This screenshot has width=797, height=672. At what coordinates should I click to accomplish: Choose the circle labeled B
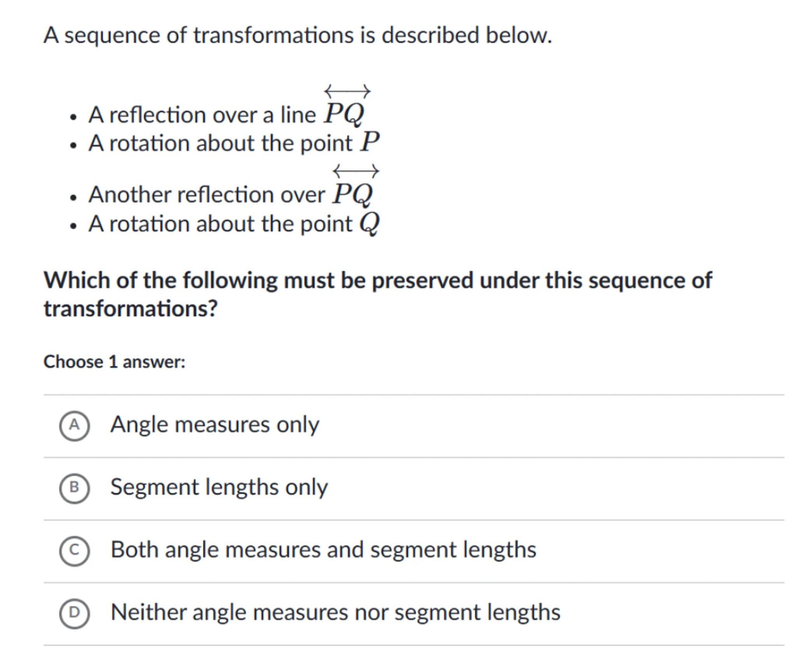[x=74, y=488]
